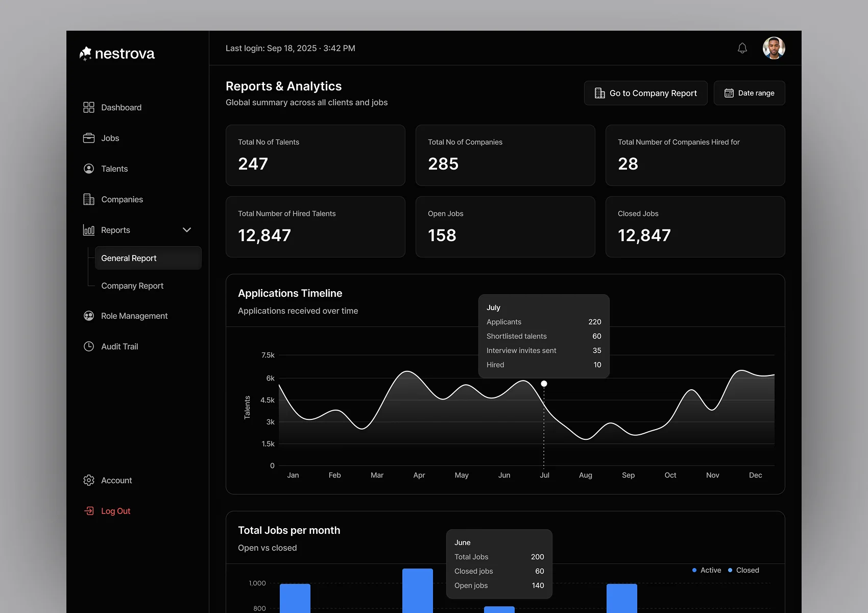Image resolution: width=868 pixels, height=613 pixels.
Task: Click 'Hired' row in July tooltip
Action: coord(544,365)
